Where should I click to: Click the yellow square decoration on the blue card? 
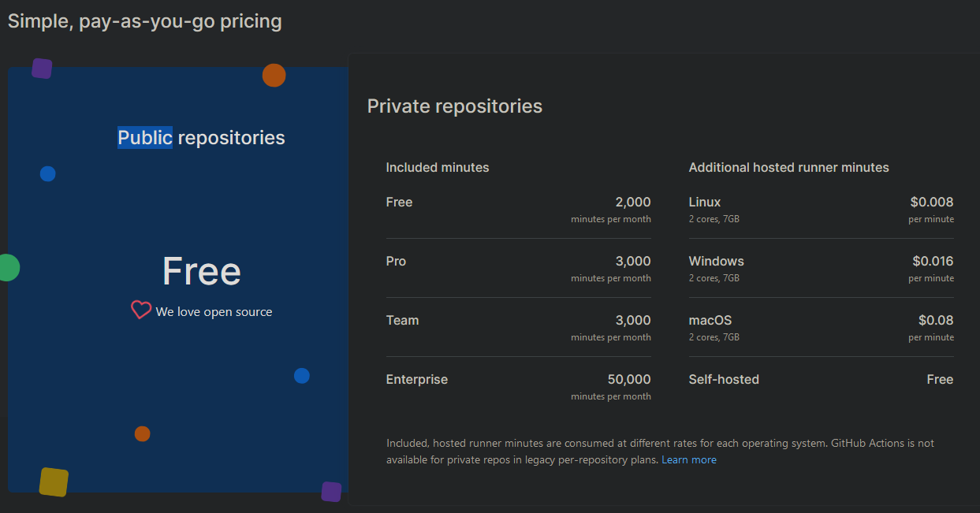54,482
